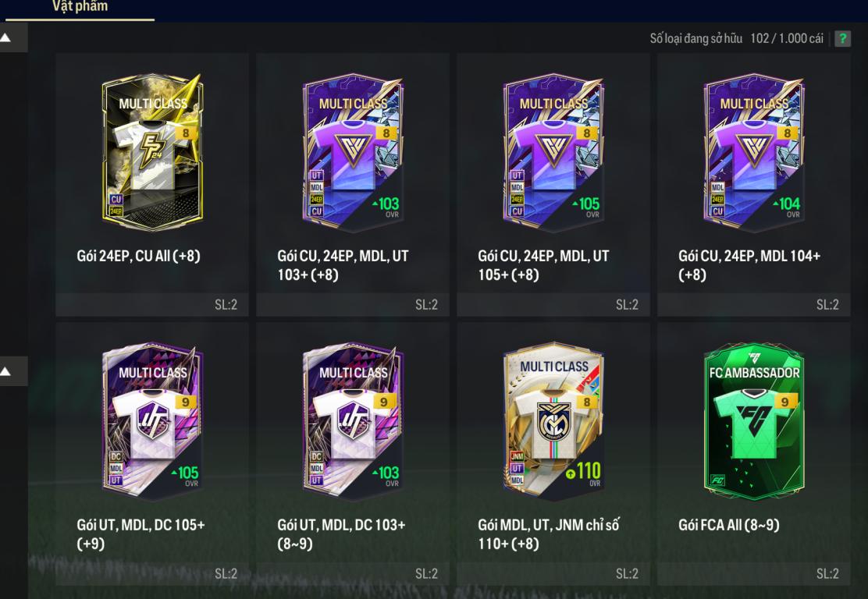Viewport: 868px width, 599px height.
Task: Open the Gói FCA All (8~9) item
Action: pos(729,525)
